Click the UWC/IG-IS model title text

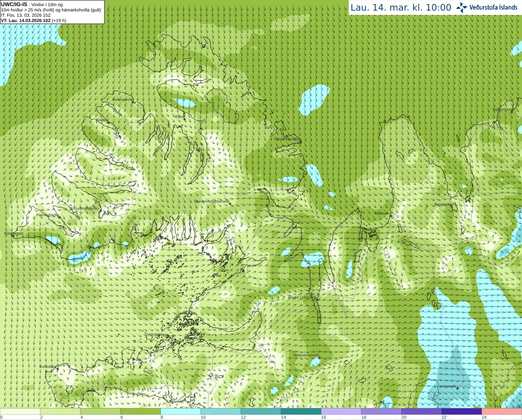point(14,4)
